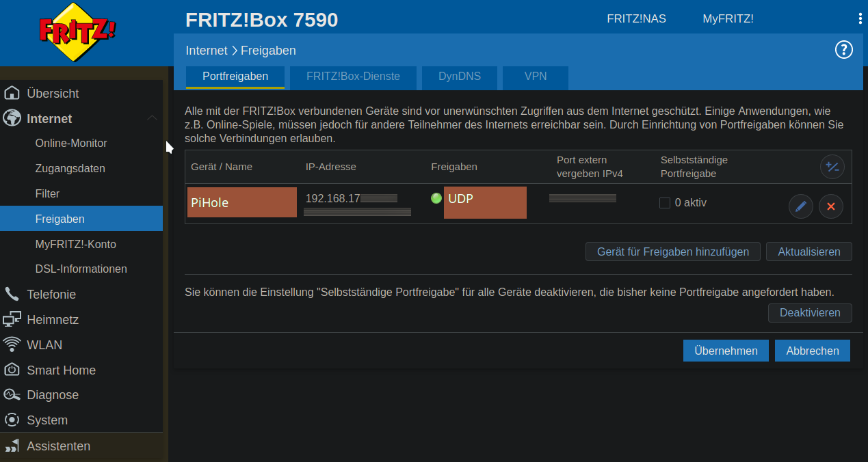
Task: Click the WLAN wifi icon
Action: tap(12, 344)
